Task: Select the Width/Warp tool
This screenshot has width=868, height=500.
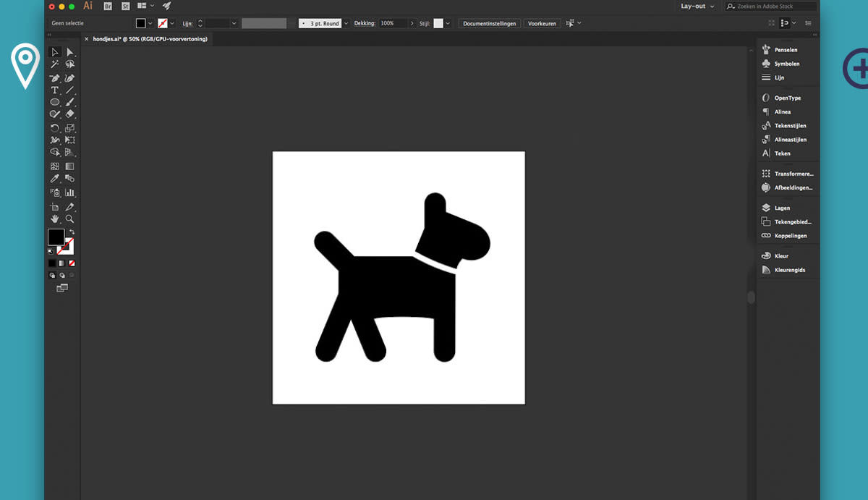Action: 55,140
